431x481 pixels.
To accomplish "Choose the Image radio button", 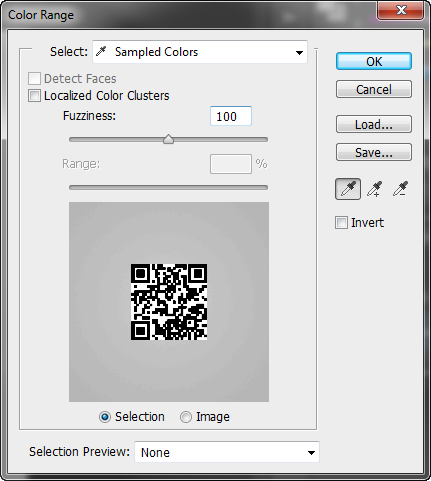I will point(186,417).
